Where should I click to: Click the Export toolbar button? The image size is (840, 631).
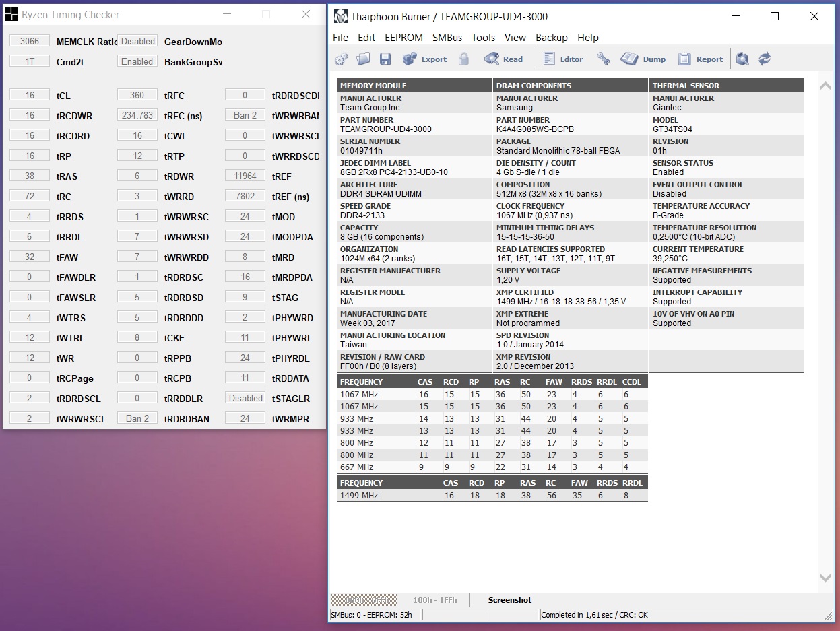424,59
